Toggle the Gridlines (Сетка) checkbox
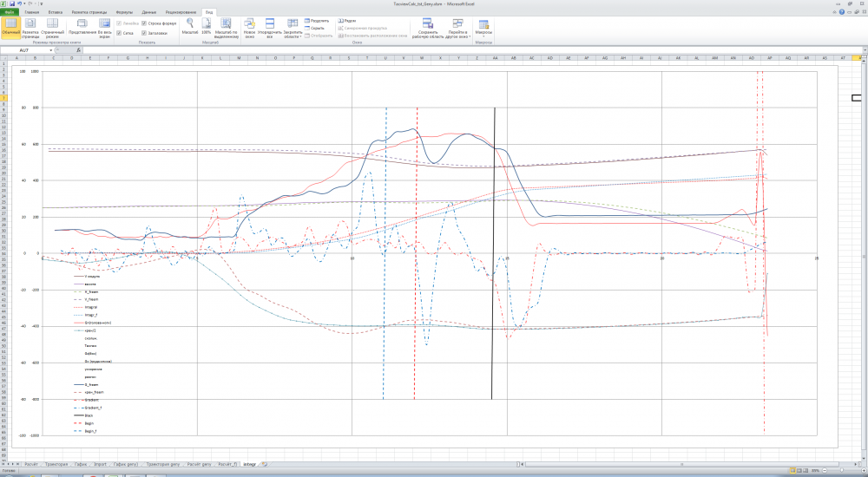This screenshot has height=477, width=868. tap(119, 33)
